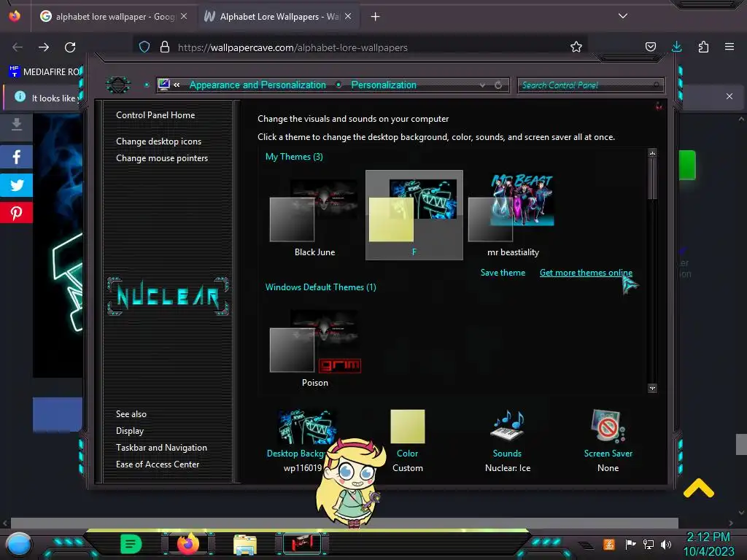The width and height of the screenshot is (747, 560).
Task: Open MEDIAFIRE bookmark in toolbar
Action: [x=44, y=72]
